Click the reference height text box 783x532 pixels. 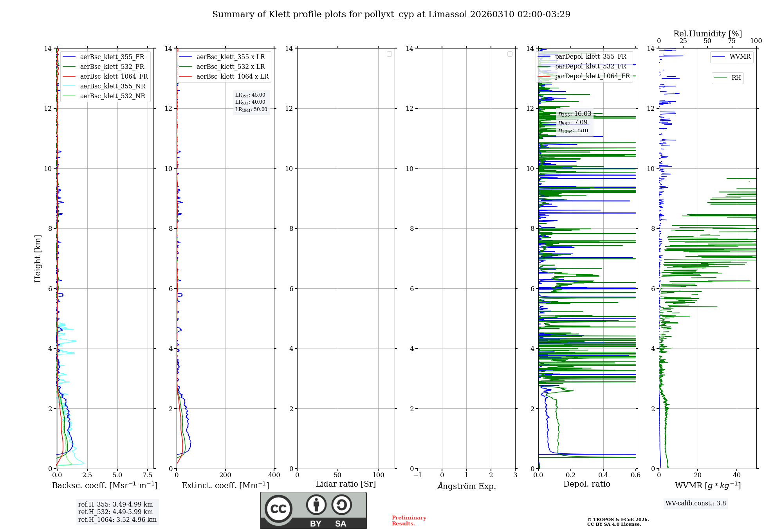point(117,512)
